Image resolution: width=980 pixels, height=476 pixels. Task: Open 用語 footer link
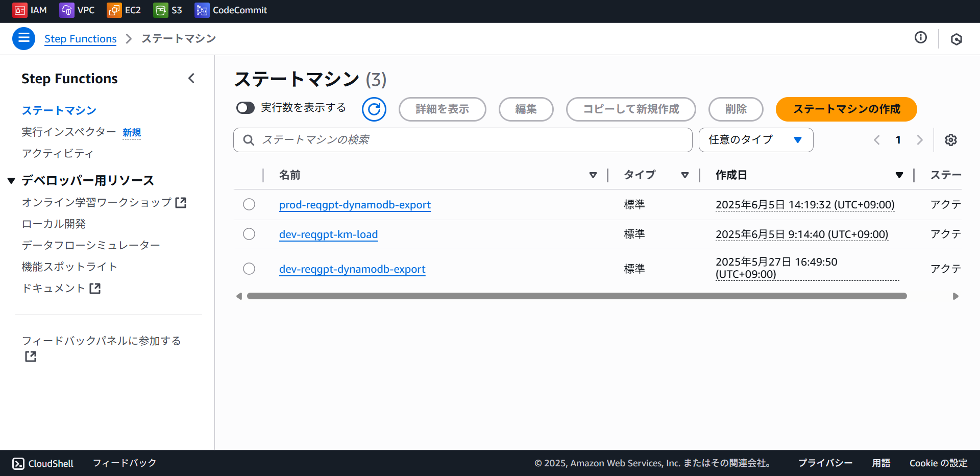tap(881, 463)
